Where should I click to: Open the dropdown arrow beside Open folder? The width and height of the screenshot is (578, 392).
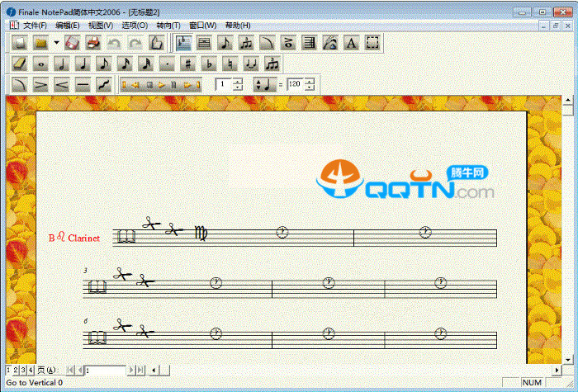[56, 43]
